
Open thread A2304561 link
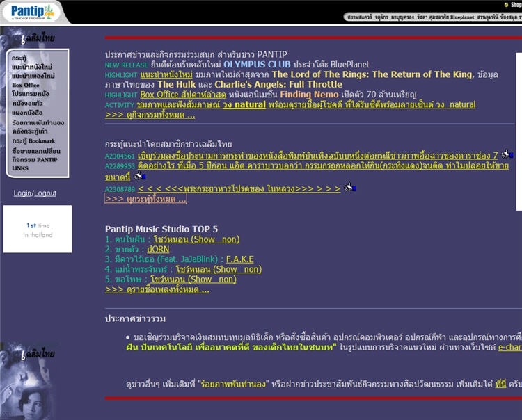click(317, 155)
